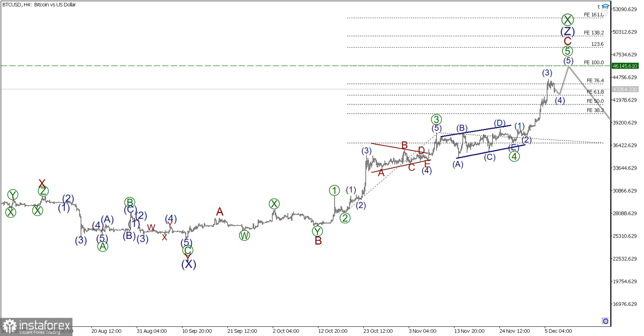
Task: Click the 5 Dec 04:00 date label
Action: pyautogui.click(x=558, y=331)
